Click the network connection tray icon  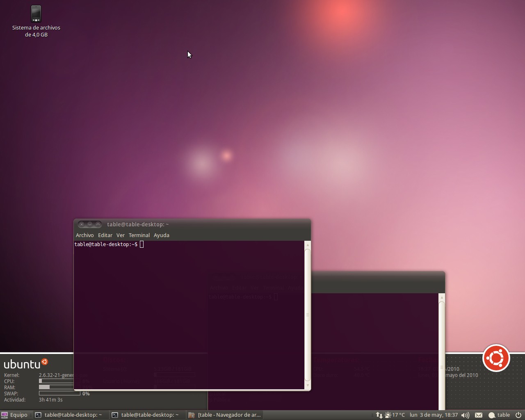(379, 415)
